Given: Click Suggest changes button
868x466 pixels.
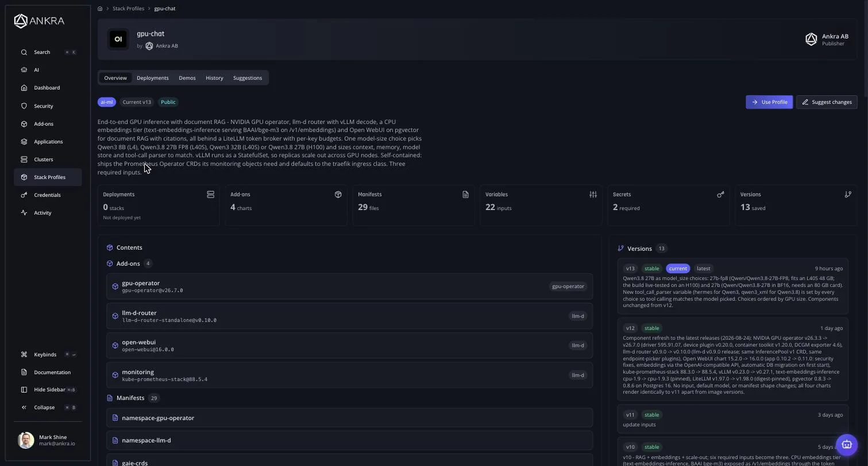Looking at the screenshot, I should click(827, 102).
